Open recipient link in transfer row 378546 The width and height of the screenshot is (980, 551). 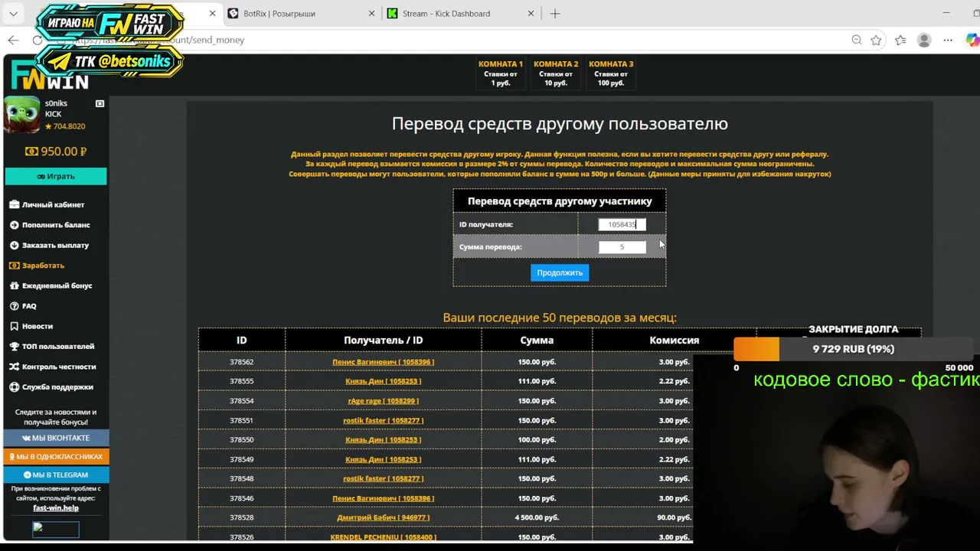(383, 498)
